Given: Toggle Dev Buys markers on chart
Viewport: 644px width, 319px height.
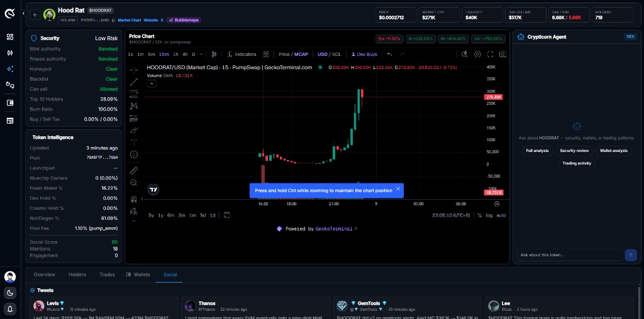Looking at the screenshot, I should tap(364, 54).
